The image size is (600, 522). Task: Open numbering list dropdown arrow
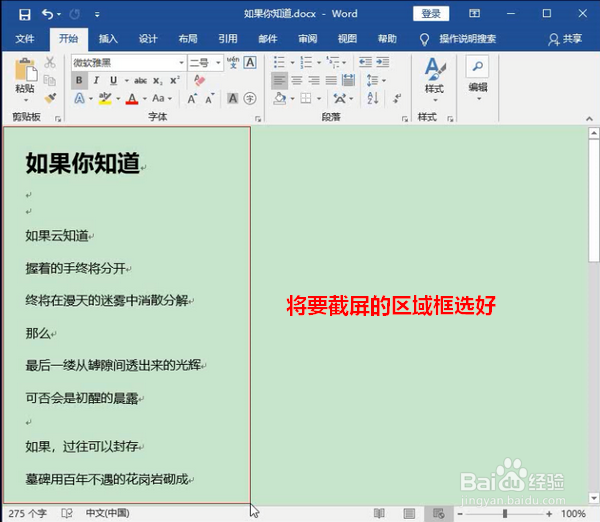tap(318, 62)
